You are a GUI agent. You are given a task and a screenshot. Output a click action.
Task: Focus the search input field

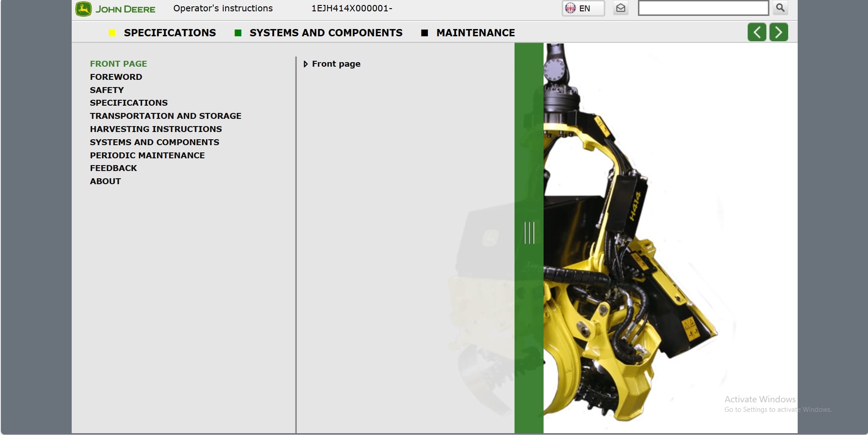point(703,8)
